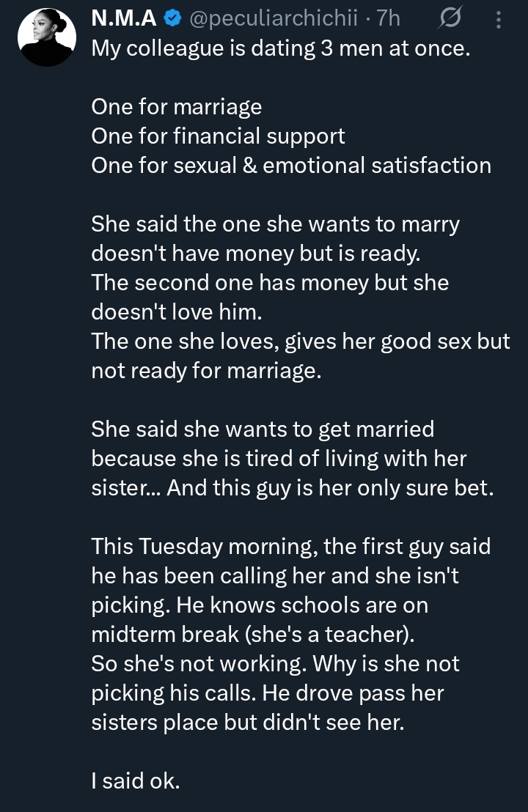Image resolution: width=528 pixels, height=812 pixels.
Task: Click the "I said ok." line
Action: point(135,781)
